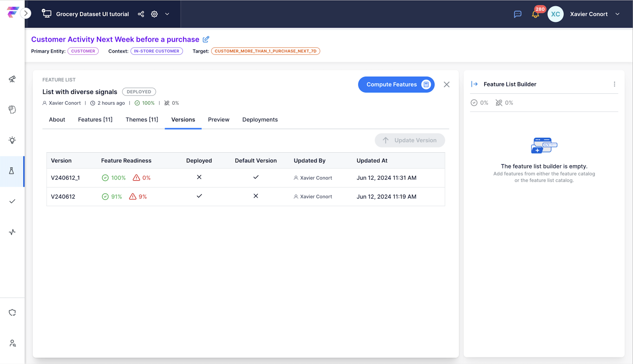
Task: Open the head-with-brain formulate icon in sidebar
Action: (x=12, y=109)
